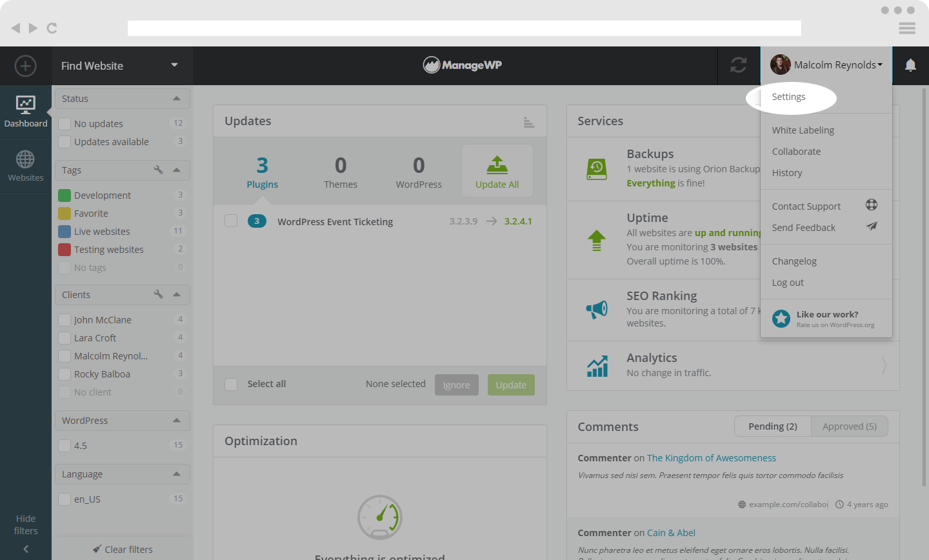Click the Contact Support lifebuoy icon
Image resolution: width=929 pixels, height=560 pixels.
(x=872, y=205)
